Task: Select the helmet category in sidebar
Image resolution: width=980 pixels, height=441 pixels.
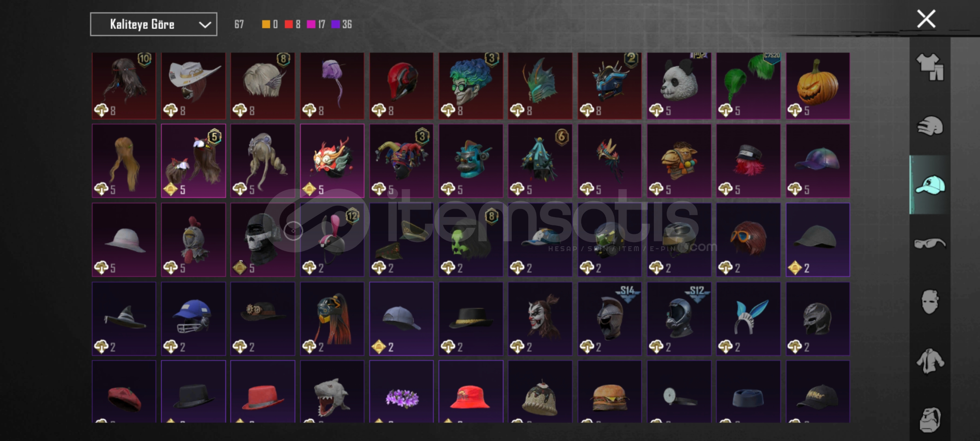Action: [930, 125]
